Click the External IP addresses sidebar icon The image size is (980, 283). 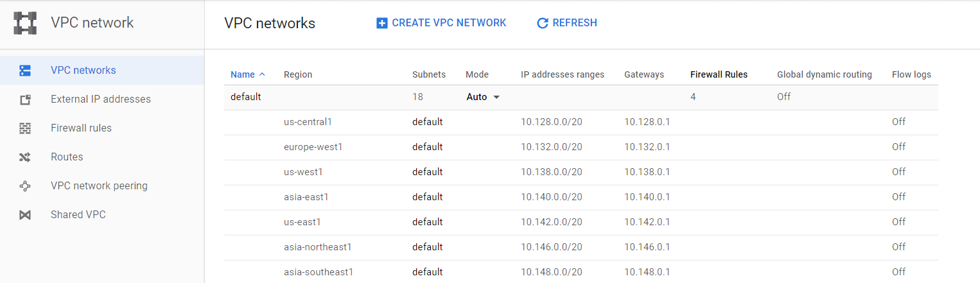pyautogui.click(x=25, y=99)
